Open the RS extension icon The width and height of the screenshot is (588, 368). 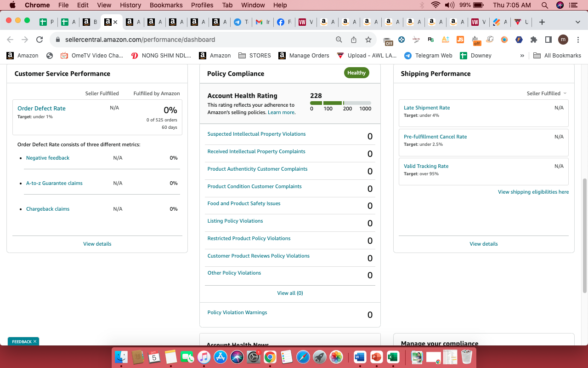click(x=431, y=40)
